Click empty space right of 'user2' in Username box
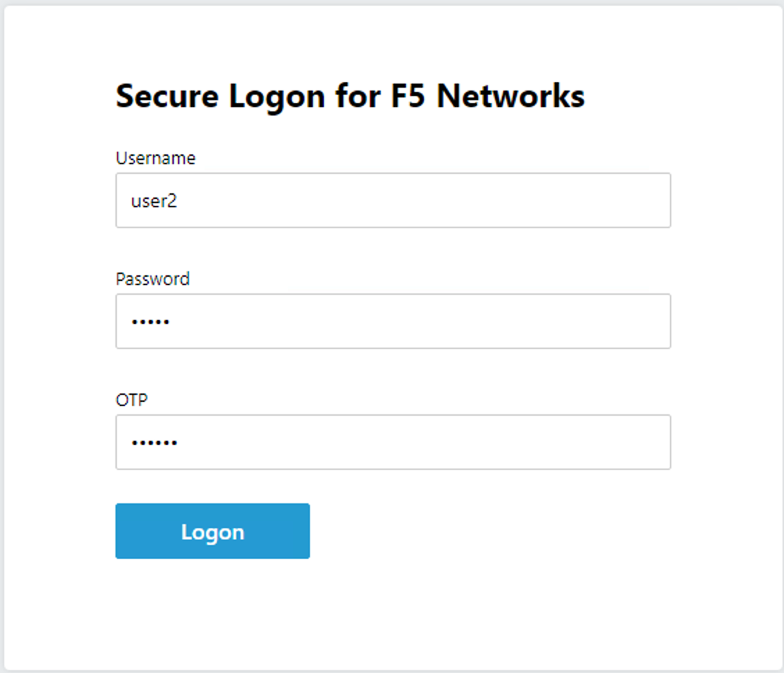The width and height of the screenshot is (784, 673). 425,200
